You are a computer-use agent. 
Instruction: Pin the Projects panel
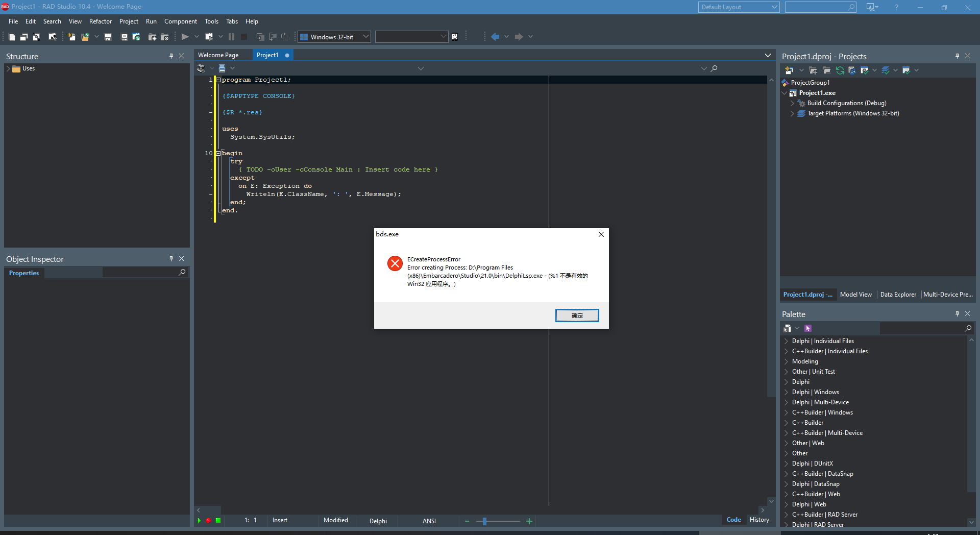pyautogui.click(x=957, y=56)
